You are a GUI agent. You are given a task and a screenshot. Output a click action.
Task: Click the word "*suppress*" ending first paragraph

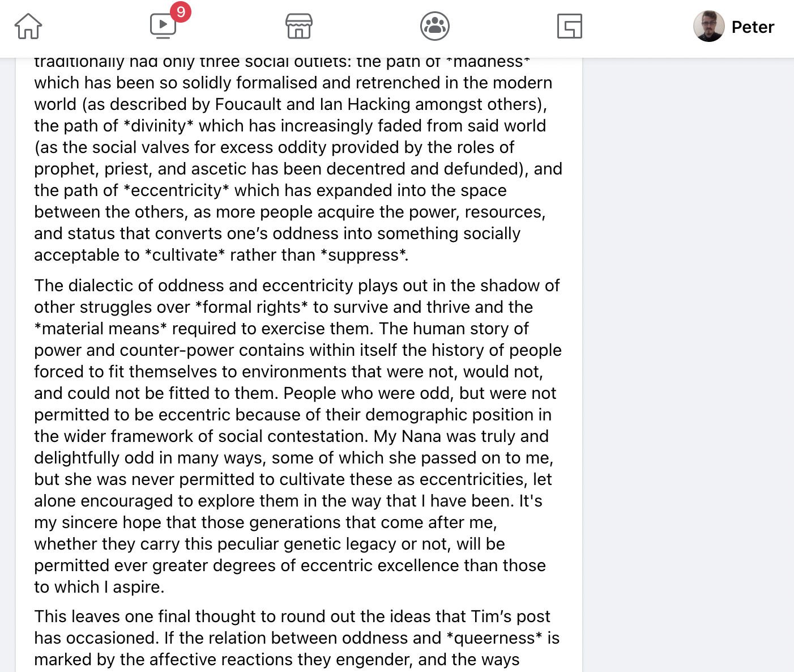pyautogui.click(x=364, y=255)
